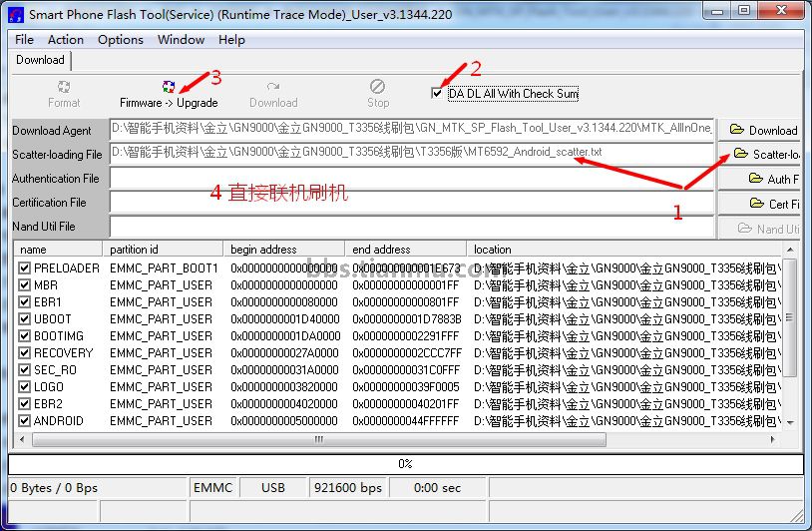Select the BOOTIMG row name
812x531 pixels.
coord(59,335)
